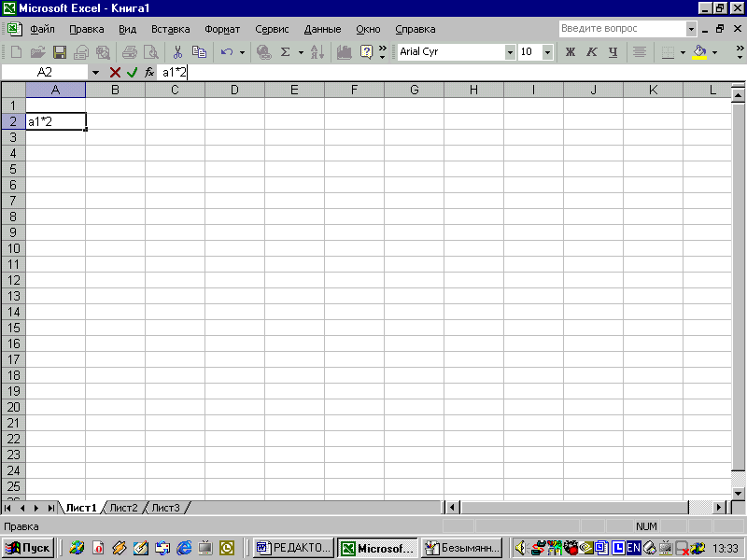Click the AutoSum sigma icon
The height and width of the screenshot is (560, 747).
coord(286,51)
